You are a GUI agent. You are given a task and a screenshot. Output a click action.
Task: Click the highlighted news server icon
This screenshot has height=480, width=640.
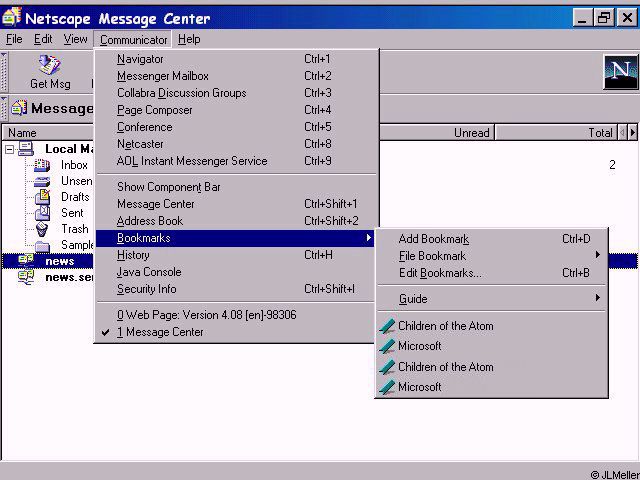(26, 260)
